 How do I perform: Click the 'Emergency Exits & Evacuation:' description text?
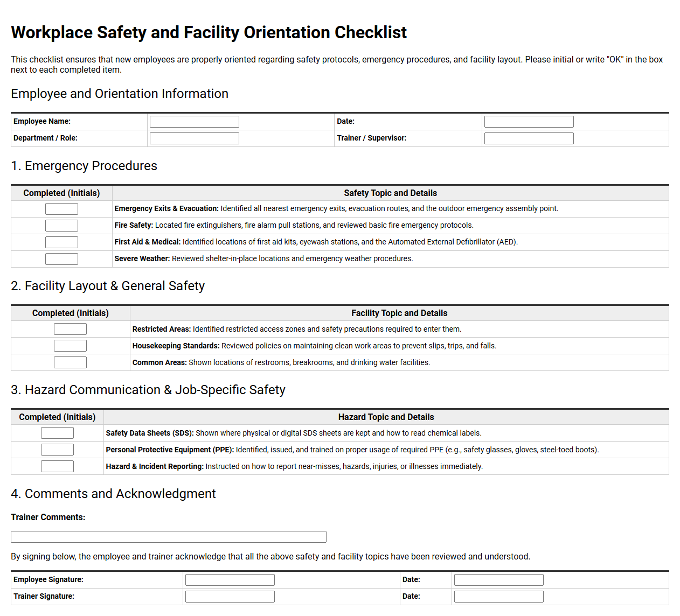point(336,209)
